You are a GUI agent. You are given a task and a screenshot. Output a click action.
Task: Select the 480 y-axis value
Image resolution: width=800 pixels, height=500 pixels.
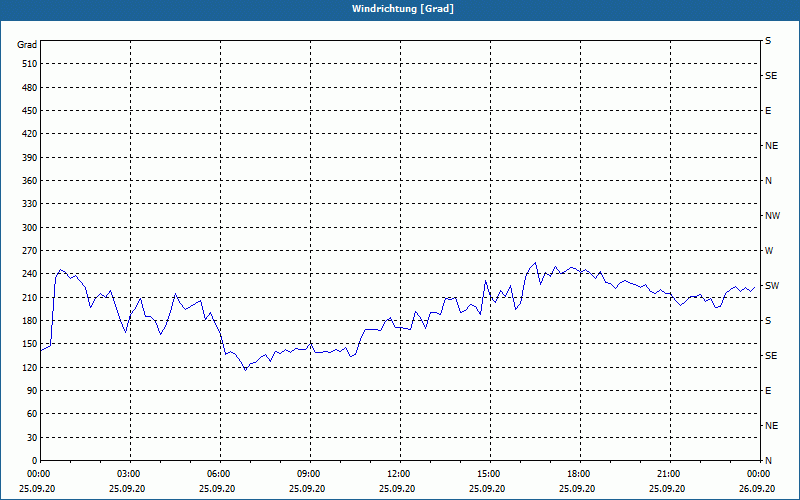coord(30,88)
